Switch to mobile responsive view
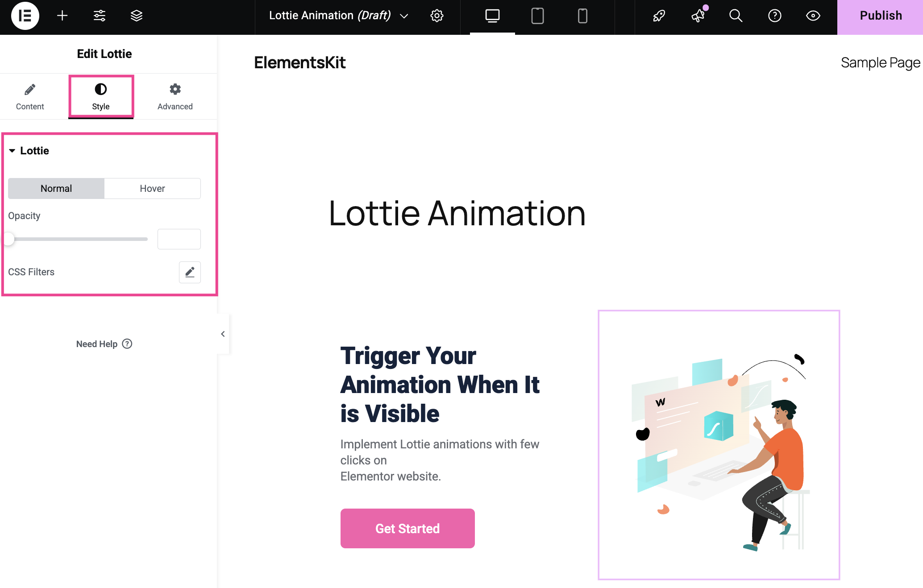This screenshot has height=588, width=923. point(582,17)
